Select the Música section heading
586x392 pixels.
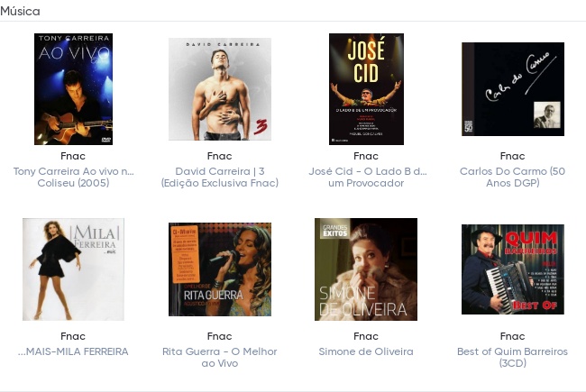pos(20,11)
